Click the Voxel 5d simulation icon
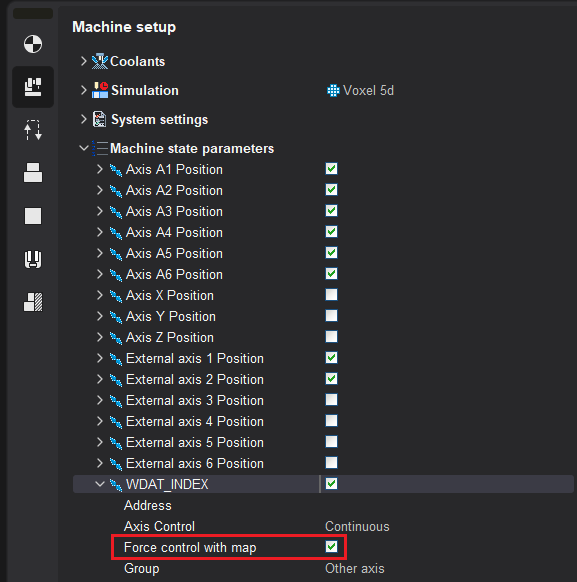 [333, 91]
